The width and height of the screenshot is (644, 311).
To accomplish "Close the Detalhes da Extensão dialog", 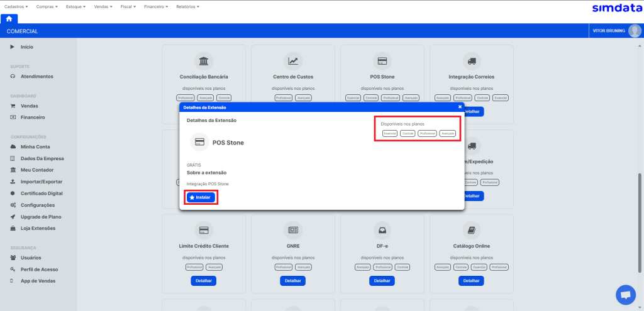I will point(460,107).
